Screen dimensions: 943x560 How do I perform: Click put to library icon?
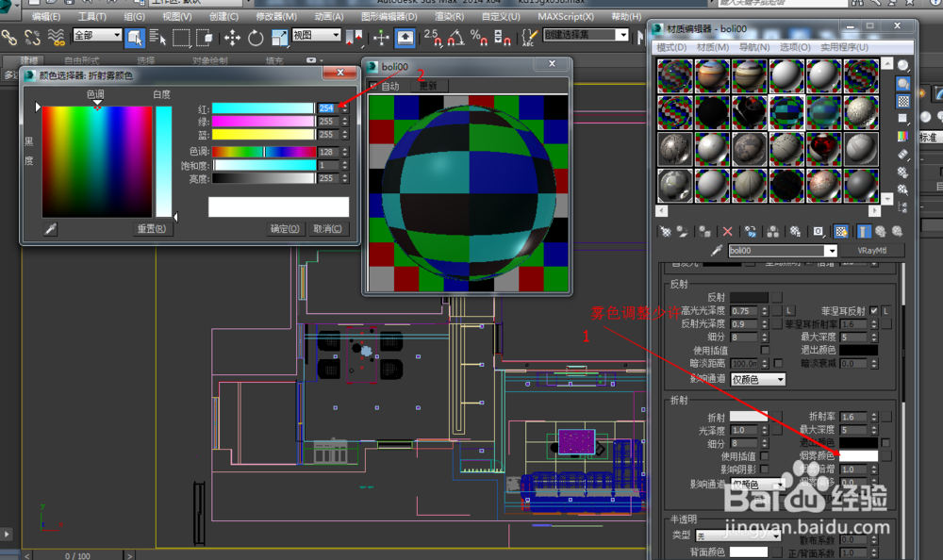[796, 232]
